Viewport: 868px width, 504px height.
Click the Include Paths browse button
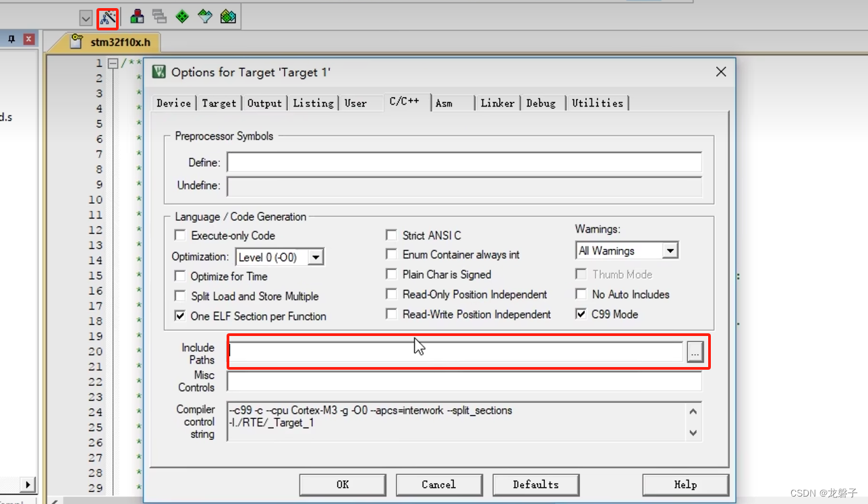(x=695, y=352)
